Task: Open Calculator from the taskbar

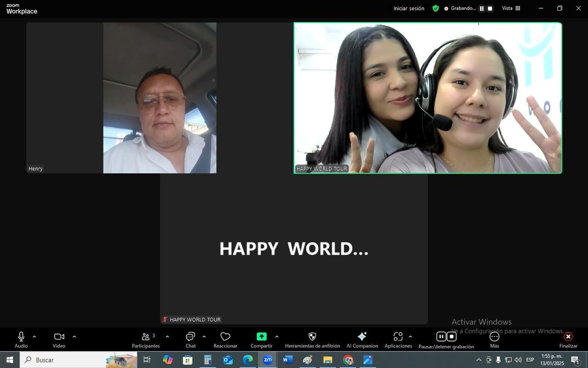Action: pyautogui.click(x=208, y=360)
